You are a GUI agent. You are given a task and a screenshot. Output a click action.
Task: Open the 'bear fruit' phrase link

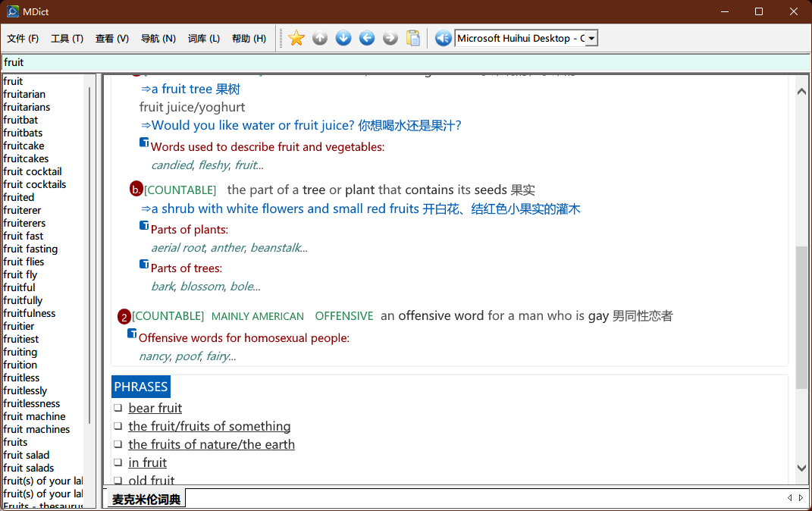click(x=155, y=408)
